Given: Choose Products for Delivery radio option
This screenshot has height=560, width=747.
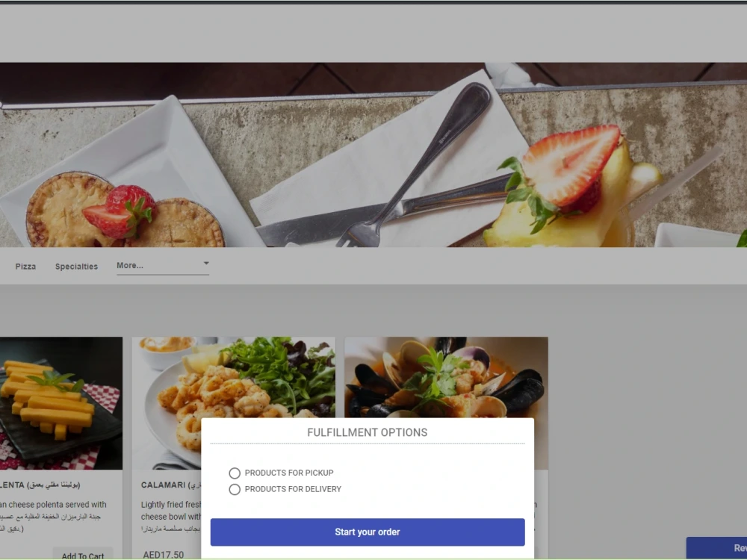Looking at the screenshot, I should (235, 489).
